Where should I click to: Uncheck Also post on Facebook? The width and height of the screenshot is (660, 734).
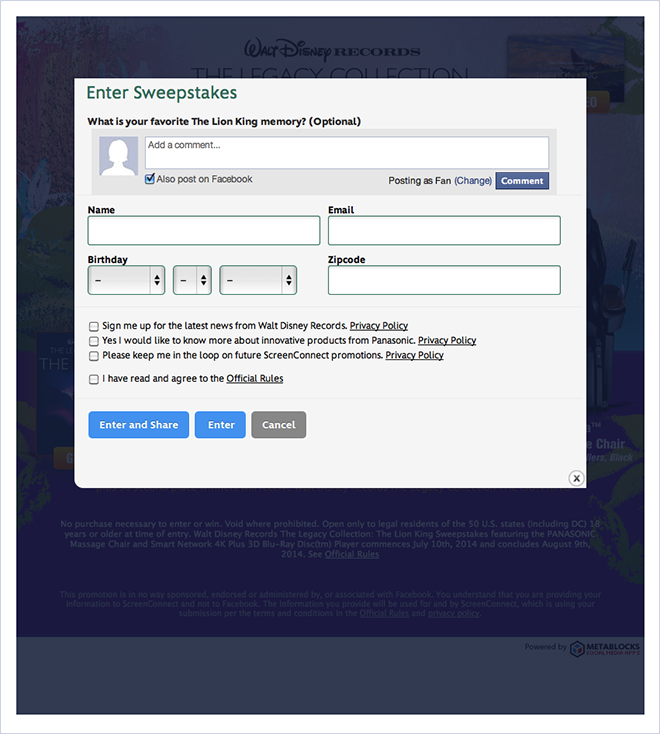[x=150, y=179]
